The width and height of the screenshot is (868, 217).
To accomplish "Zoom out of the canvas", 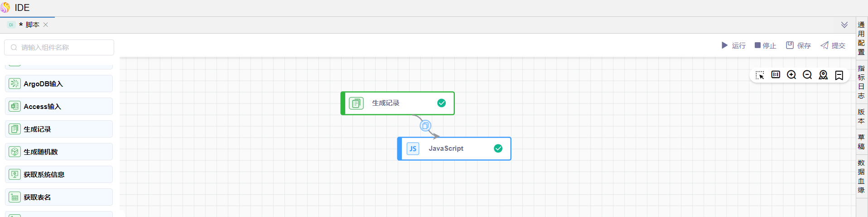I will pyautogui.click(x=807, y=75).
